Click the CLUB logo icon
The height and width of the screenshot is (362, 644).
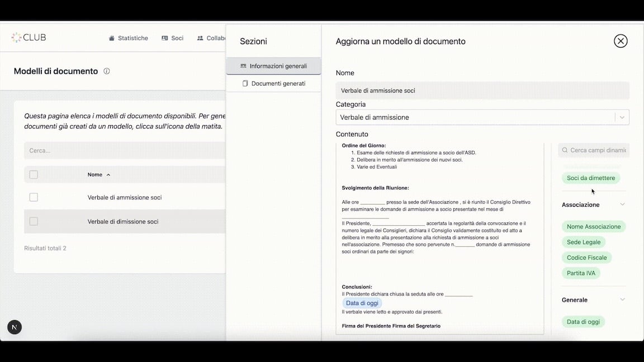17,37
